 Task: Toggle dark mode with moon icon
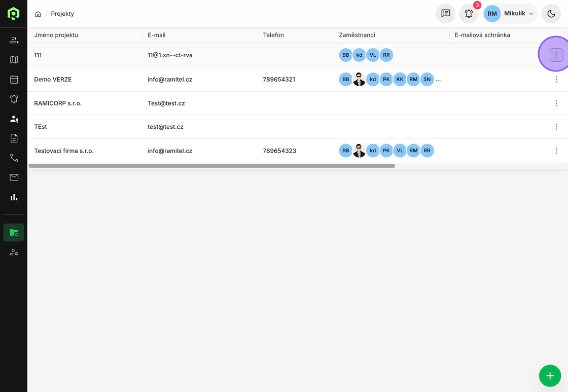pos(551,14)
